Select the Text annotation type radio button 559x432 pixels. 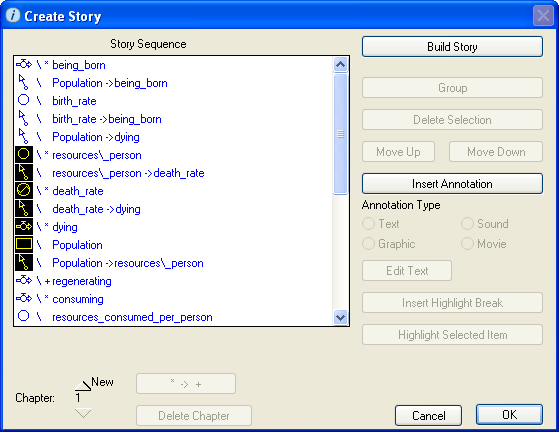[x=368, y=224]
